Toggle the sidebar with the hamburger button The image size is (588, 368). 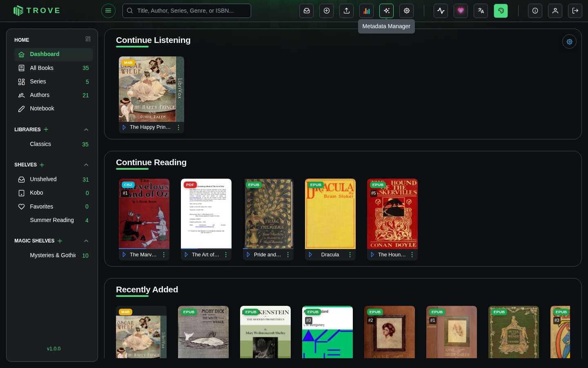(x=108, y=11)
